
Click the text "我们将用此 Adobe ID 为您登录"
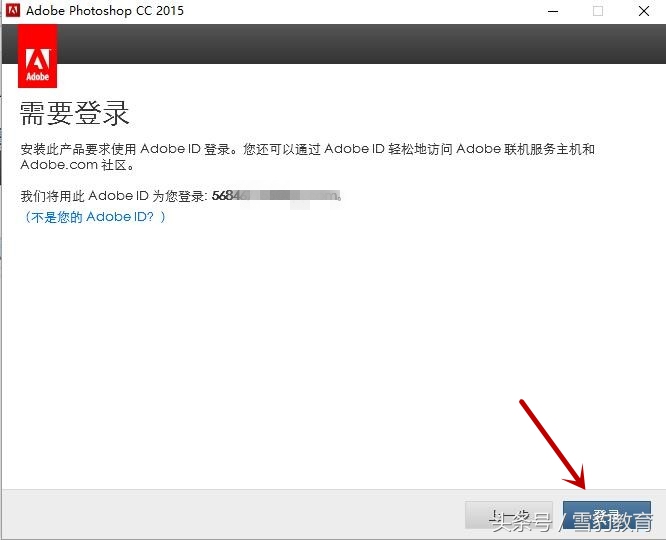113,196
